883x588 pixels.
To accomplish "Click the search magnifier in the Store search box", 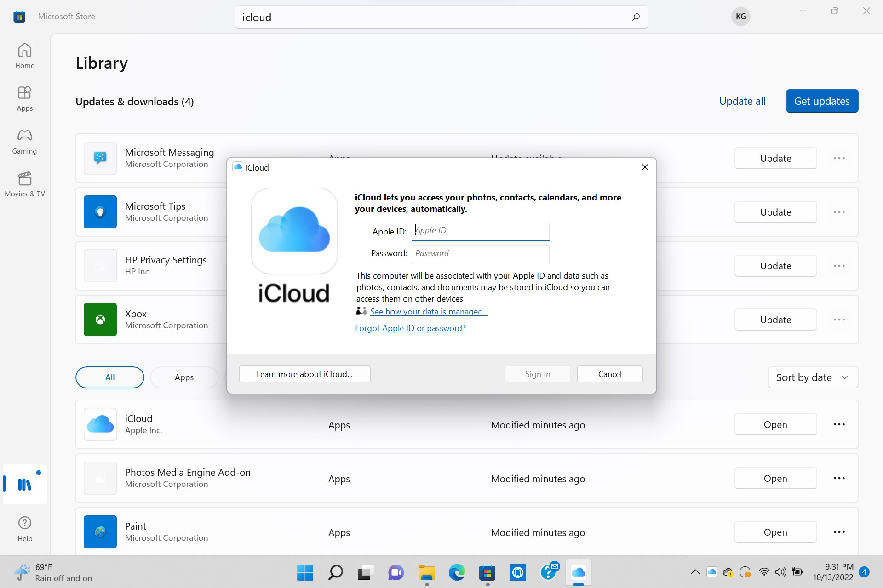I will [x=636, y=17].
